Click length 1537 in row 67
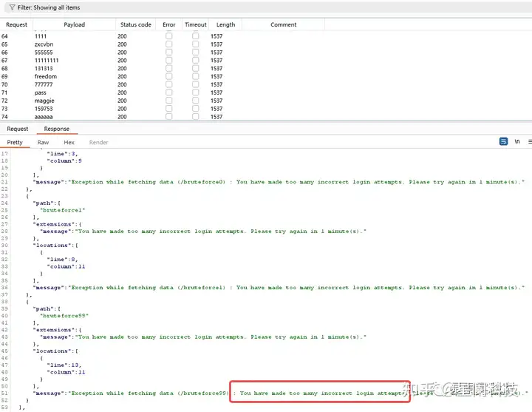The height and width of the screenshot is (412, 532). click(216, 60)
